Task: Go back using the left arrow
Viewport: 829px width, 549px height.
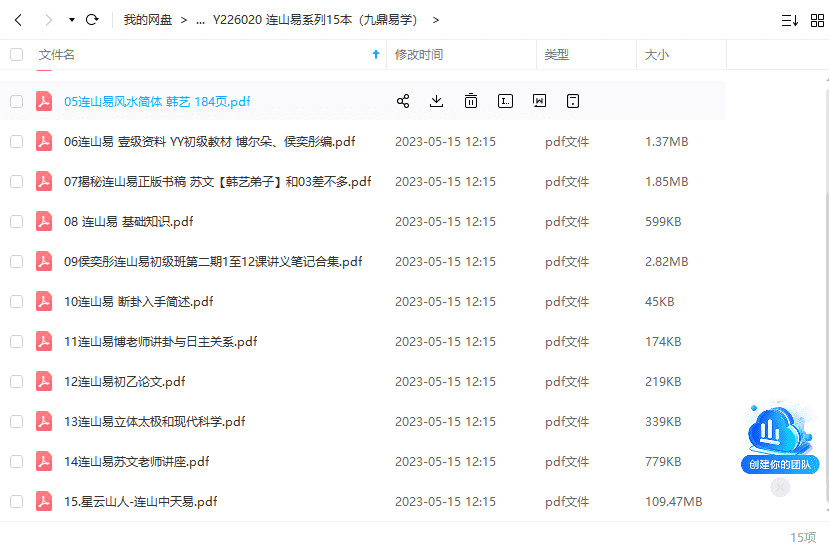Action: point(18,20)
